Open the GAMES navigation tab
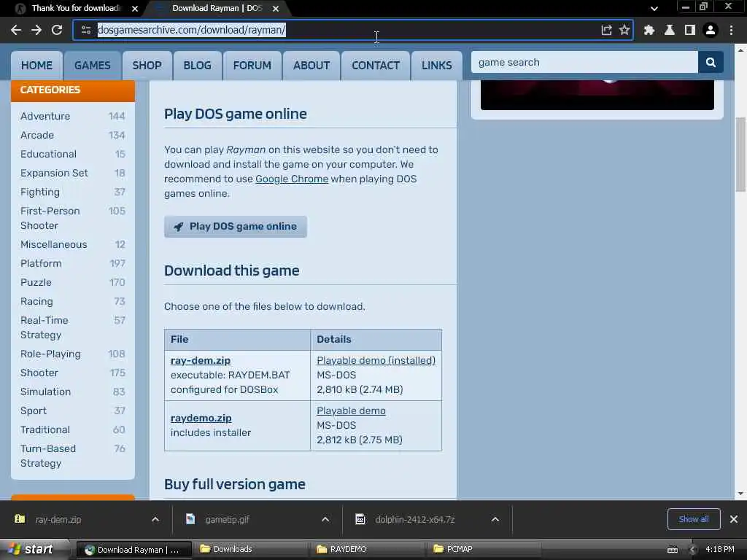This screenshot has width=747, height=560. pos(93,65)
